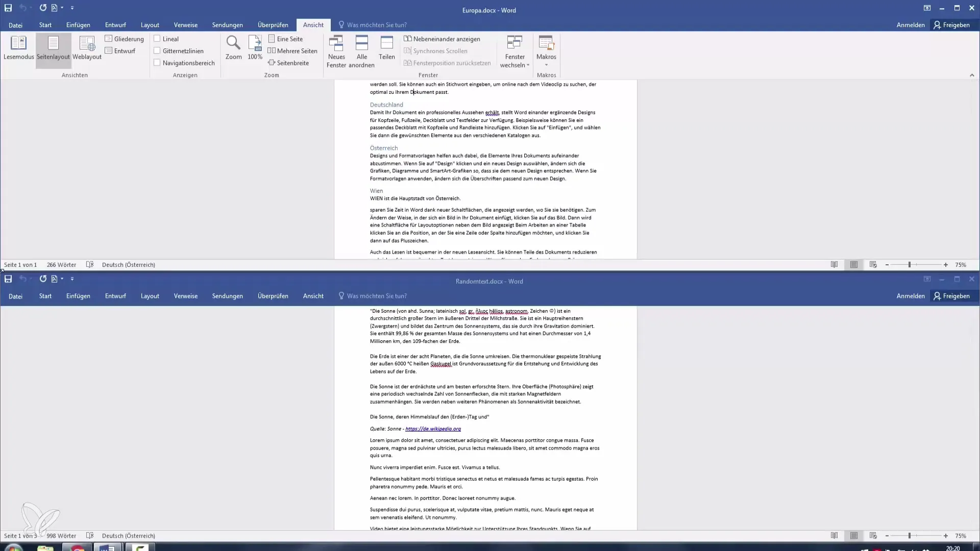Image resolution: width=980 pixels, height=551 pixels.
Task: Enable the Lineal checkbox
Action: click(157, 39)
